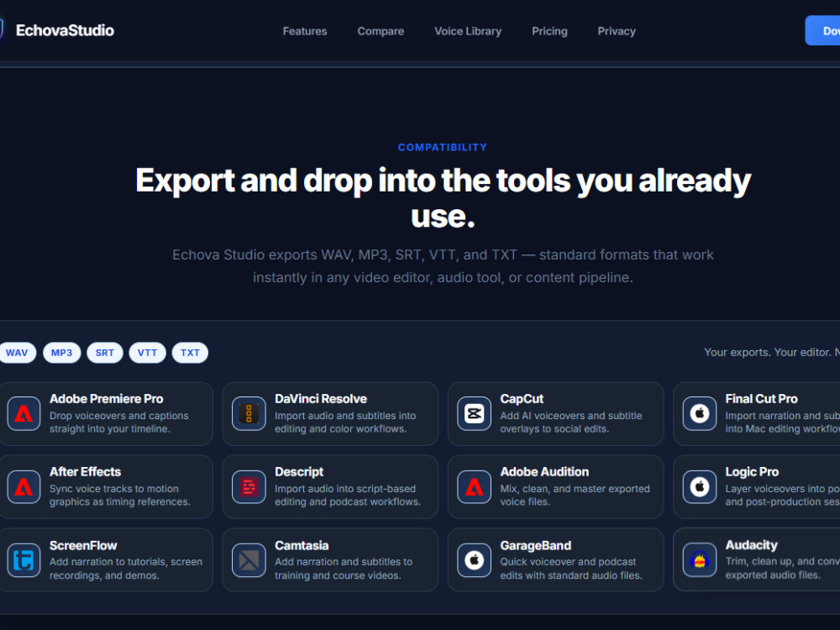Click 'Quick voiceover and podcast' description

[x=570, y=569]
